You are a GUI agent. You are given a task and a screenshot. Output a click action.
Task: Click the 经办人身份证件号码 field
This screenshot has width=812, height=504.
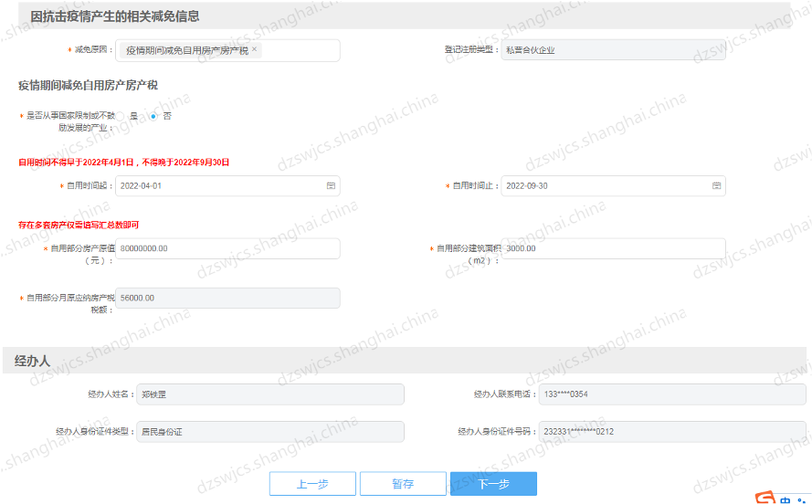672,432
